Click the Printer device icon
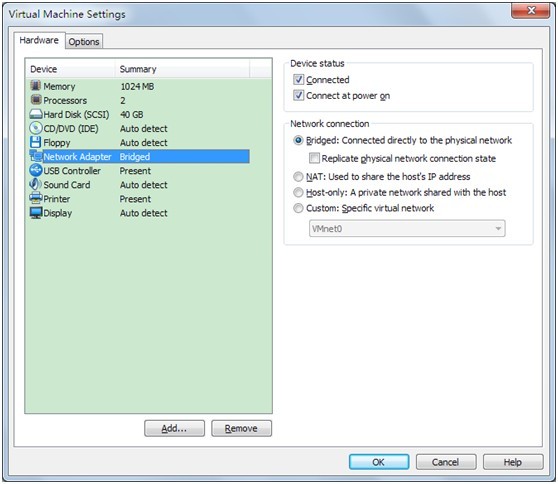 36,198
